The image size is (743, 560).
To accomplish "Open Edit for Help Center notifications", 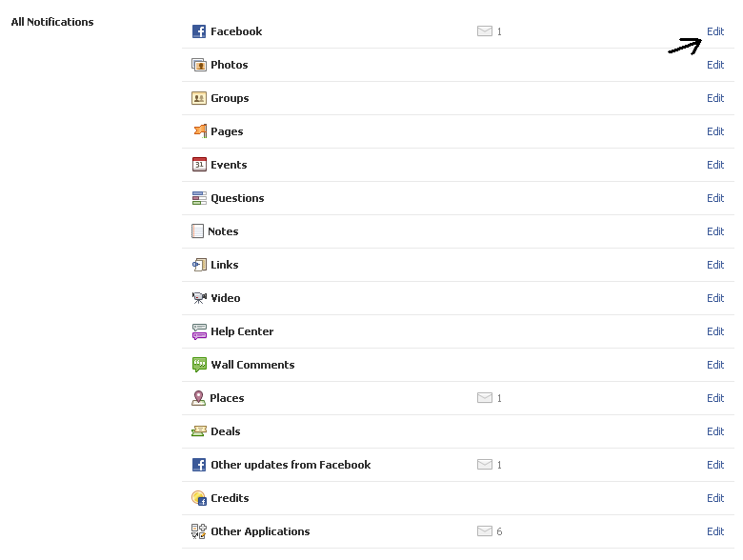I will click(x=715, y=331).
